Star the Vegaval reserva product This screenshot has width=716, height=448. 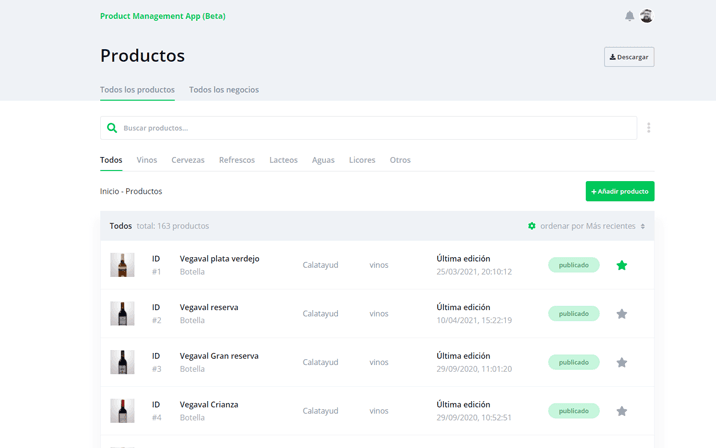pos(621,314)
